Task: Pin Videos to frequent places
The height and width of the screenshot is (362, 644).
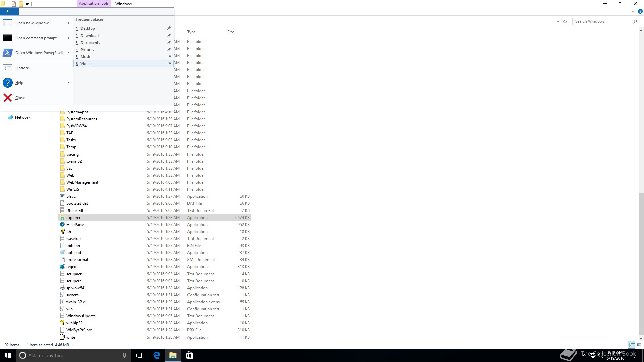Action: coord(169,64)
